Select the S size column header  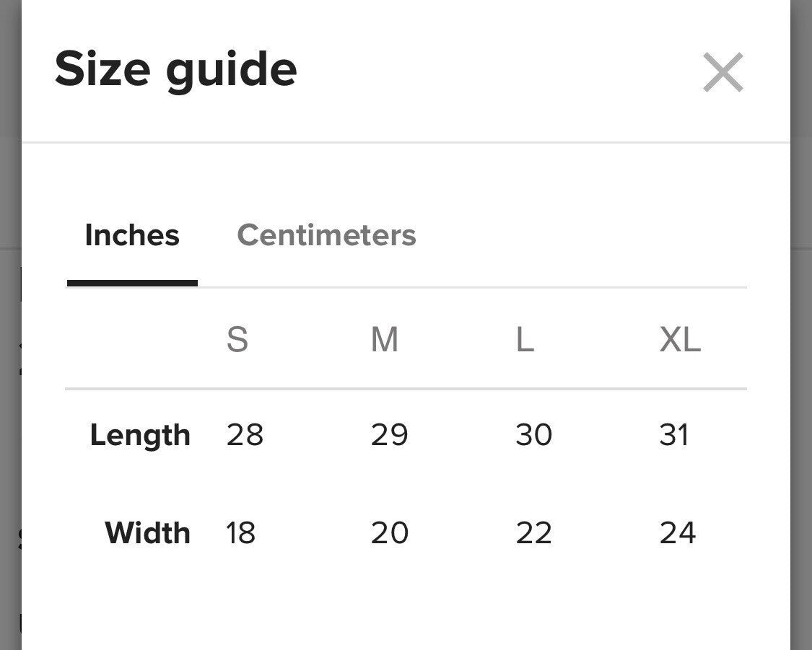pos(237,339)
